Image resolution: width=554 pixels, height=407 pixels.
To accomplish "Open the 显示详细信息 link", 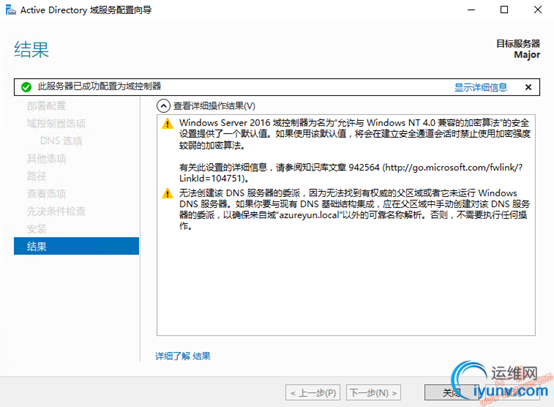I will coord(481,87).
